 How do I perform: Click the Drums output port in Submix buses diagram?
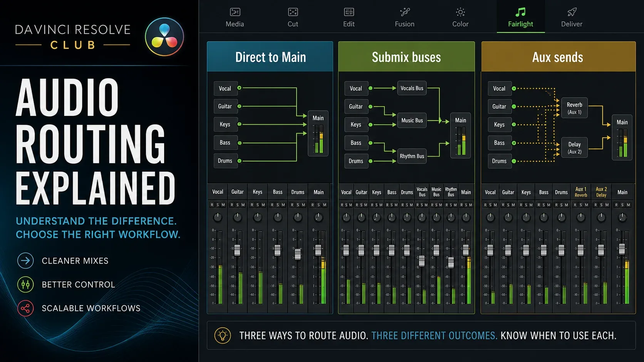click(x=371, y=161)
